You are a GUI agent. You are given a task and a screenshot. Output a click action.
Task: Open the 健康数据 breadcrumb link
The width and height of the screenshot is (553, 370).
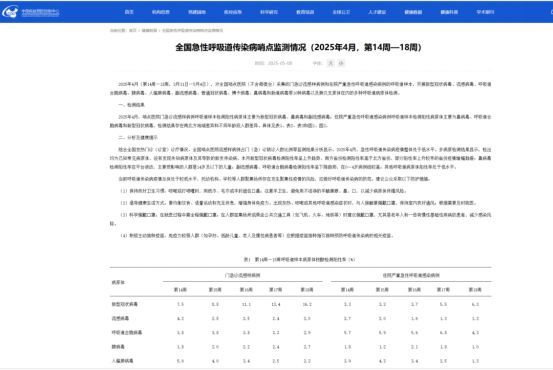(x=149, y=31)
